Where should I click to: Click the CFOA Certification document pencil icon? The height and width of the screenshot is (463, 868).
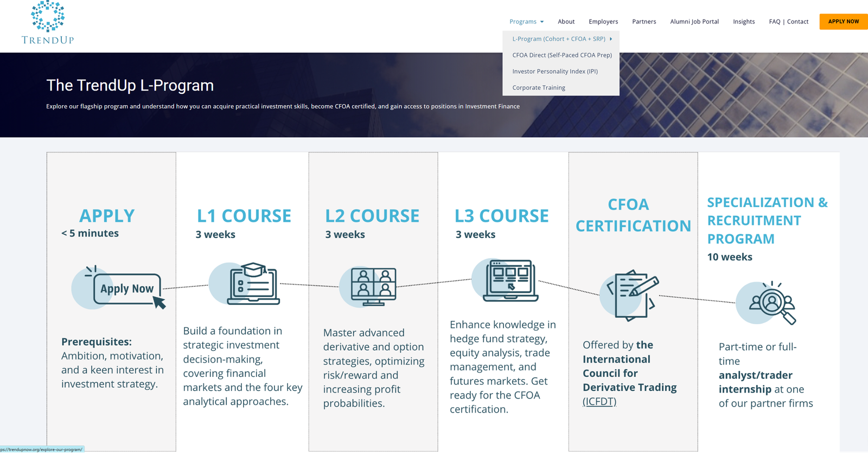click(x=629, y=295)
